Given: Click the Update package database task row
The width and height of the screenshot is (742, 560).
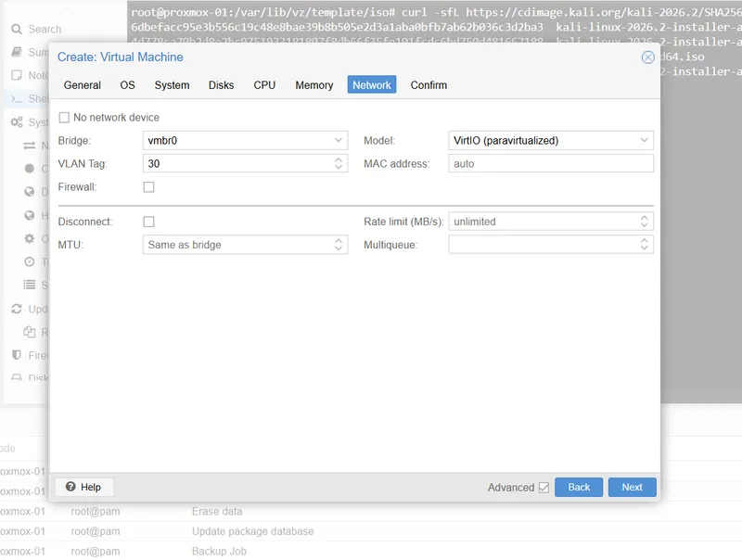Looking at the screenshot, I should (x=371, y=531).
